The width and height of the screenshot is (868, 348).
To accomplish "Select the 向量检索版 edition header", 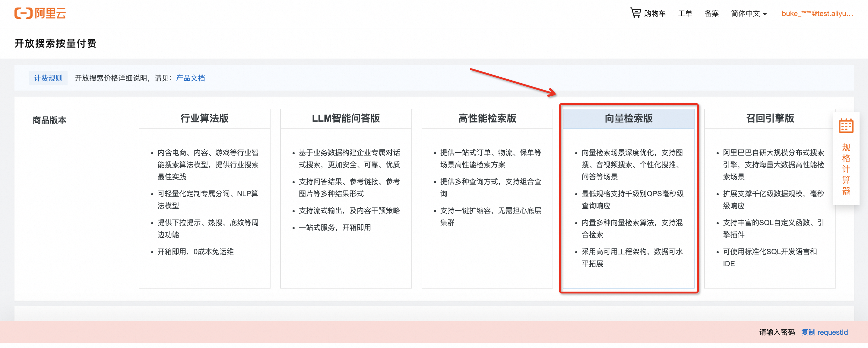I will pos(629,118).
